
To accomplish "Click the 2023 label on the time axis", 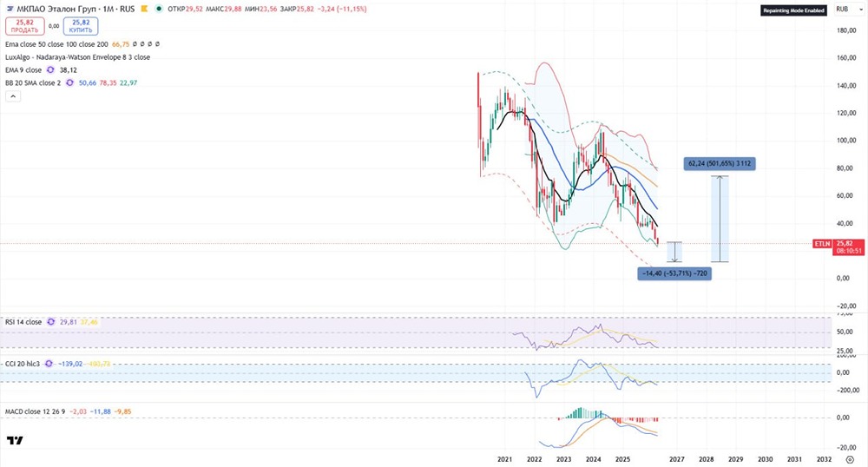I will 563,459.
